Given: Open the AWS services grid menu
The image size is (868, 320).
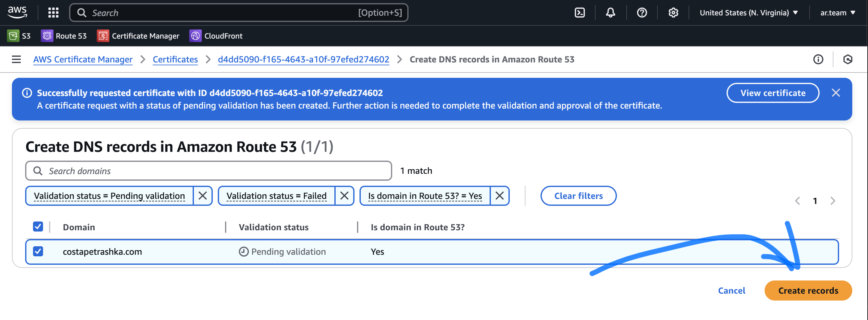Looking at the screenshot, I should 53,13.
